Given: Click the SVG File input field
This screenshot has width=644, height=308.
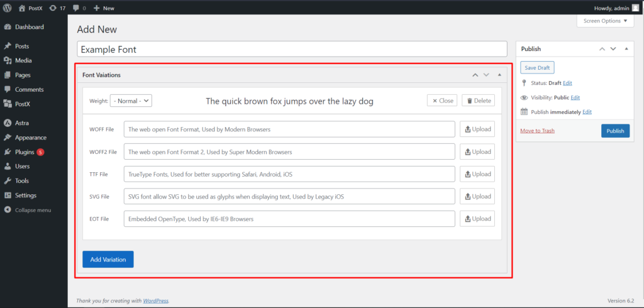Looking at the screenshot, I should pos(289,196).
